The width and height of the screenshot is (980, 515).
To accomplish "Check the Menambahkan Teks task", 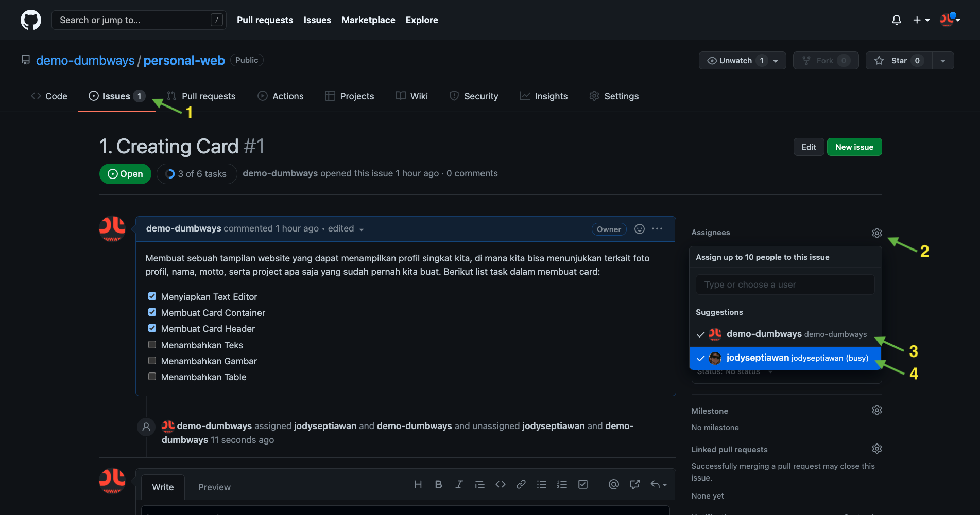I will pyautogui.click(x=152, y=345).
